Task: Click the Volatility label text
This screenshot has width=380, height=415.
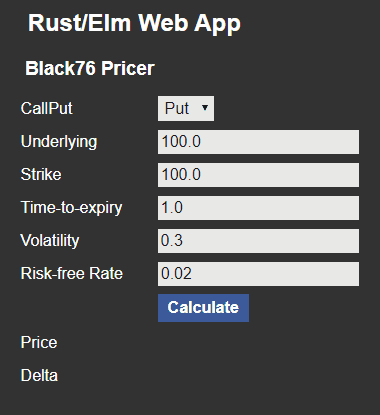Action: [x=50, y=241]
